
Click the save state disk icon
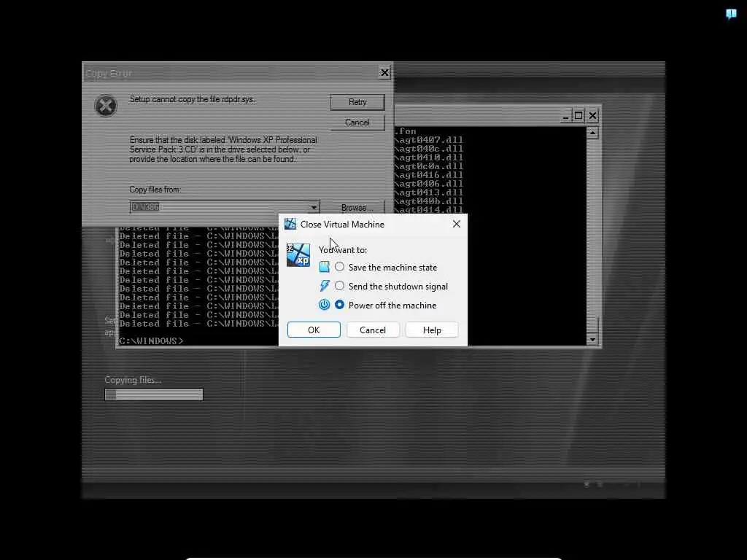(x=325, y=267)
